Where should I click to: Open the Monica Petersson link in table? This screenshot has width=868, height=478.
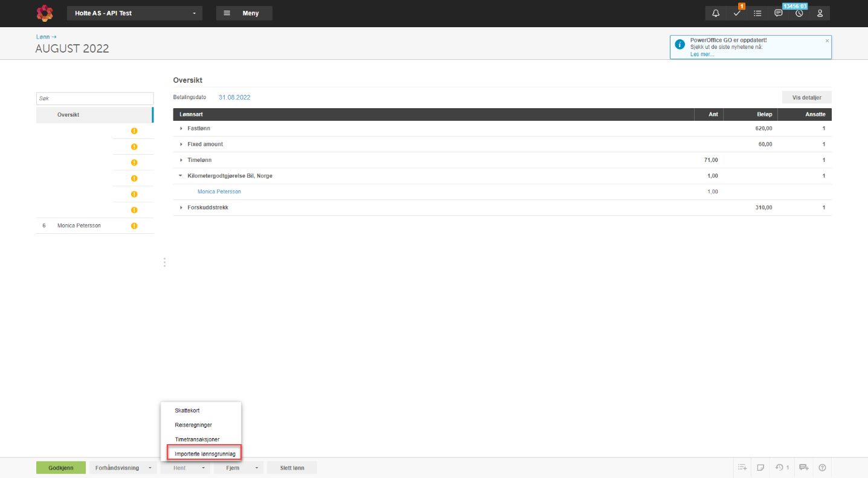click(x=219, y=192)
